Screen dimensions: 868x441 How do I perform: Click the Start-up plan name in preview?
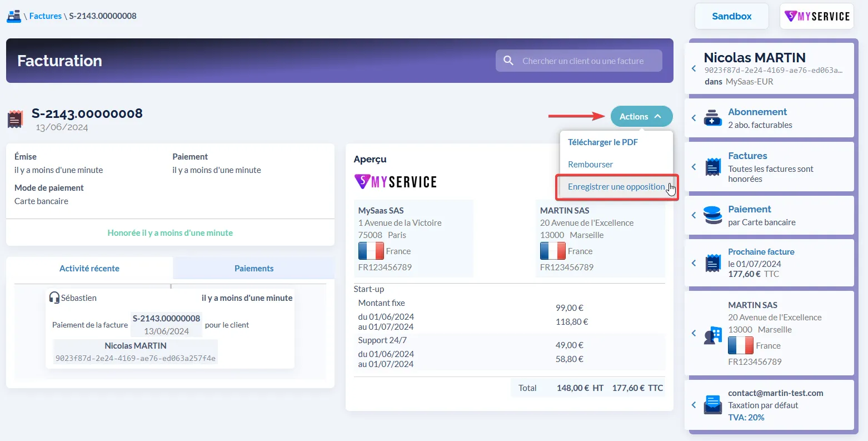369,289
